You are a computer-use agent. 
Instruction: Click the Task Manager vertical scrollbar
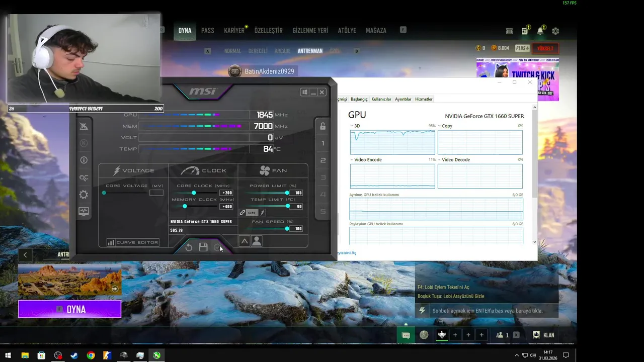tap(535, 174)
